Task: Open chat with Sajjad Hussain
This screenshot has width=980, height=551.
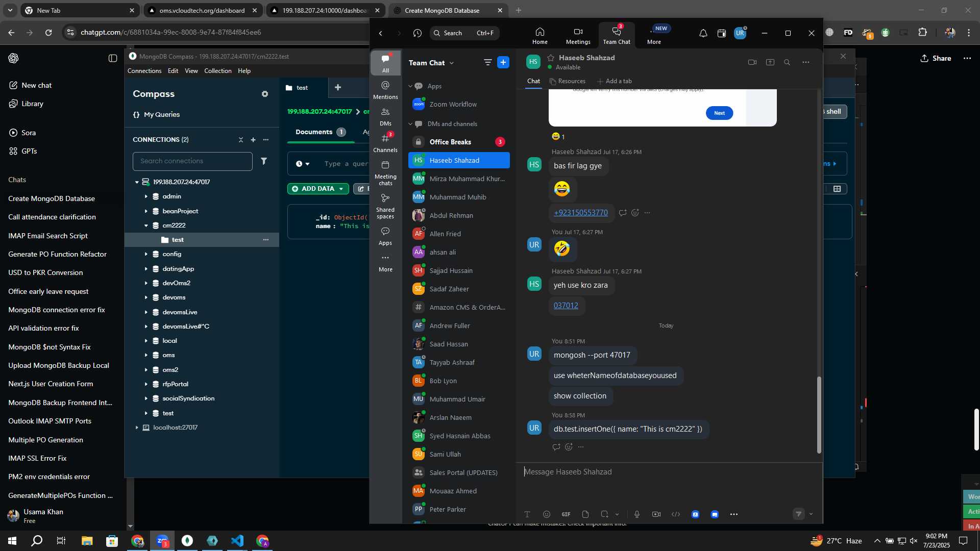Action: click(x=459, y=270)
